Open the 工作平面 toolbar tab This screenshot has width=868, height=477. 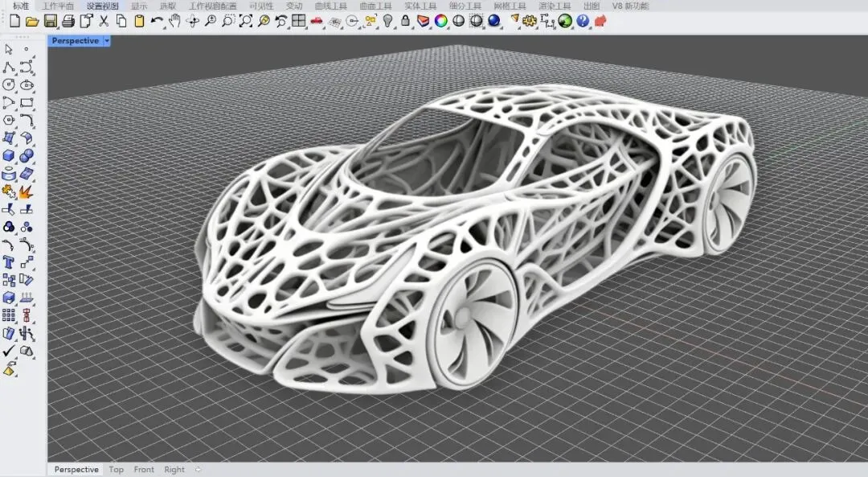[x=58, y=6]
